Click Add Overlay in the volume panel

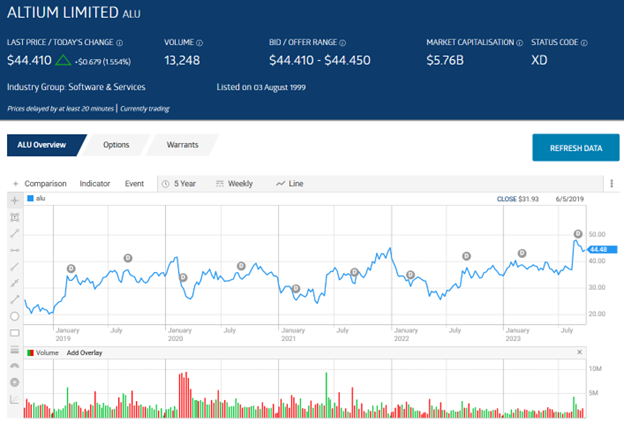[x=84, y=353]
